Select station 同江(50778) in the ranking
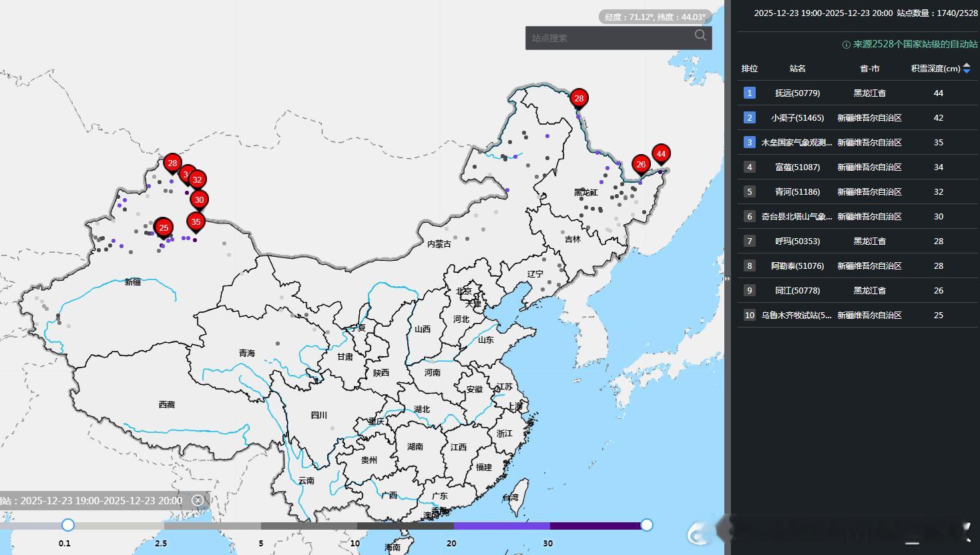Screen dimensions: 980x555 click(x=798, y=291)
